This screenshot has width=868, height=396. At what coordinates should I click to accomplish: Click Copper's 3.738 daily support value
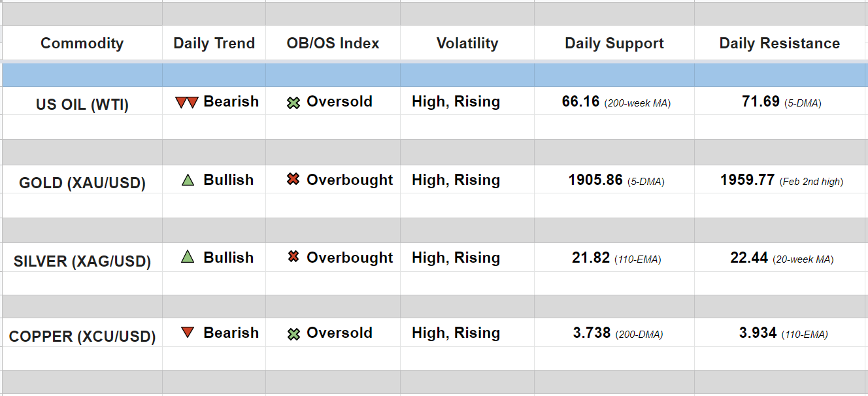(x=592, y=333)
